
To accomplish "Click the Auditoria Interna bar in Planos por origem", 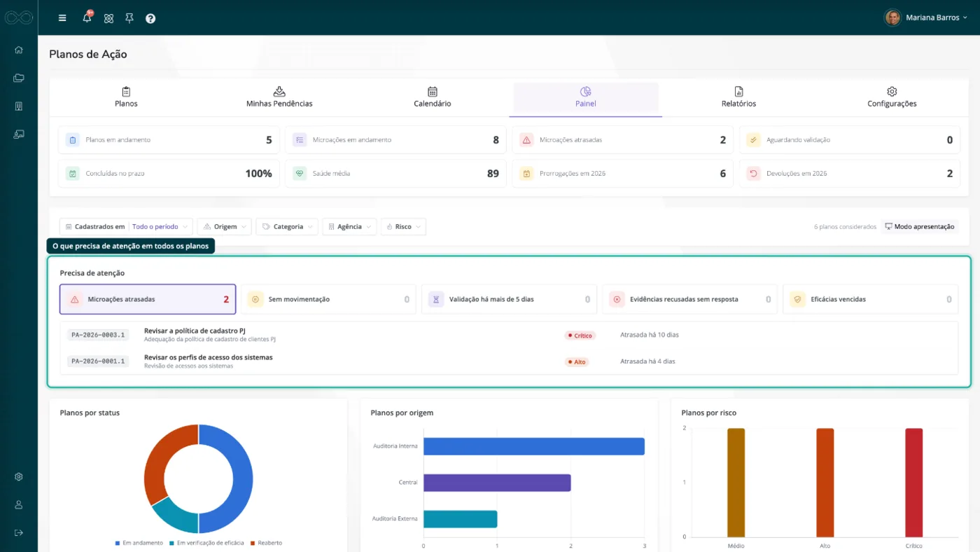I will click(x=534, y=446).
